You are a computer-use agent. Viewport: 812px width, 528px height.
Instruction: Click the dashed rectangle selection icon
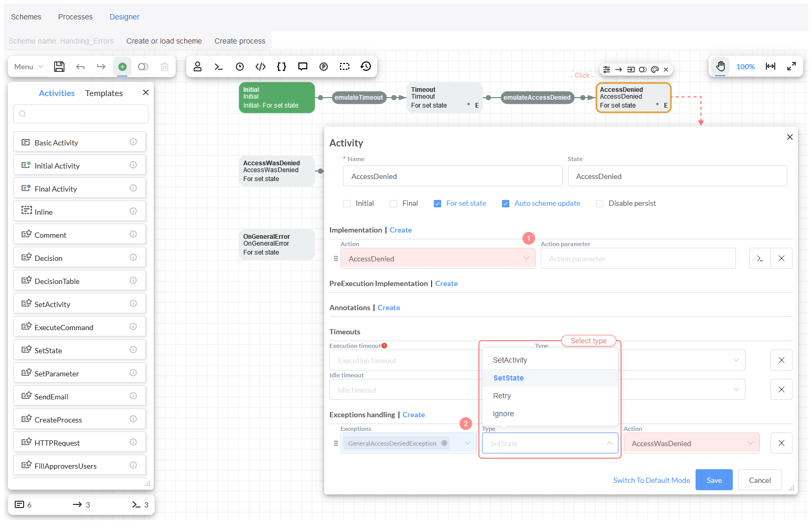[x=345, y=67]
